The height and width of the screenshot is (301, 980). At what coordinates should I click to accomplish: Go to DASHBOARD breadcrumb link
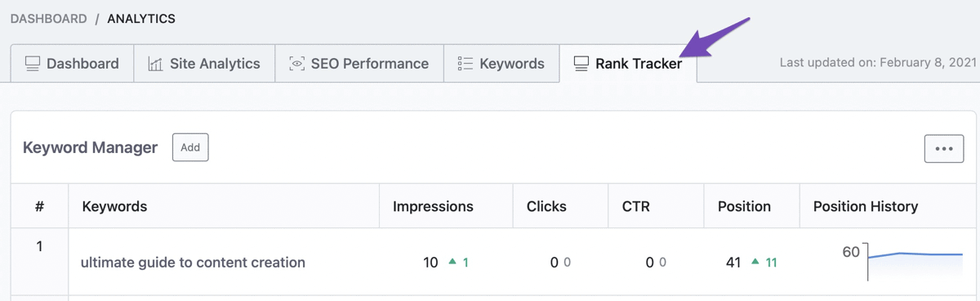click(48, 18)
